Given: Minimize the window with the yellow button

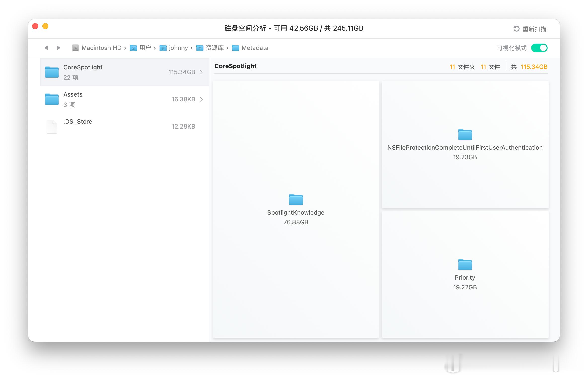Looking at the screenshot, I should [45, 26].
